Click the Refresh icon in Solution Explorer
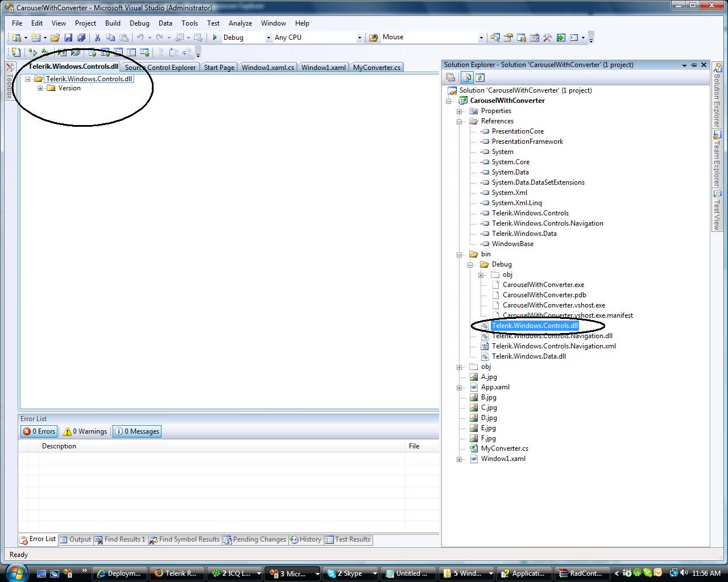This screenshot has width=728, height=582. [x=480, y=78]
